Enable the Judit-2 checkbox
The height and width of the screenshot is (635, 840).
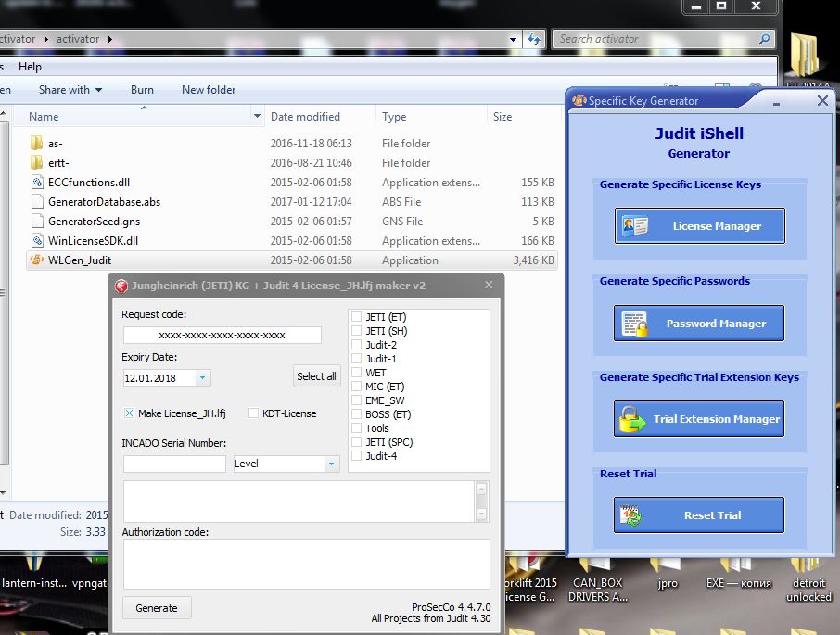[356, 344]
